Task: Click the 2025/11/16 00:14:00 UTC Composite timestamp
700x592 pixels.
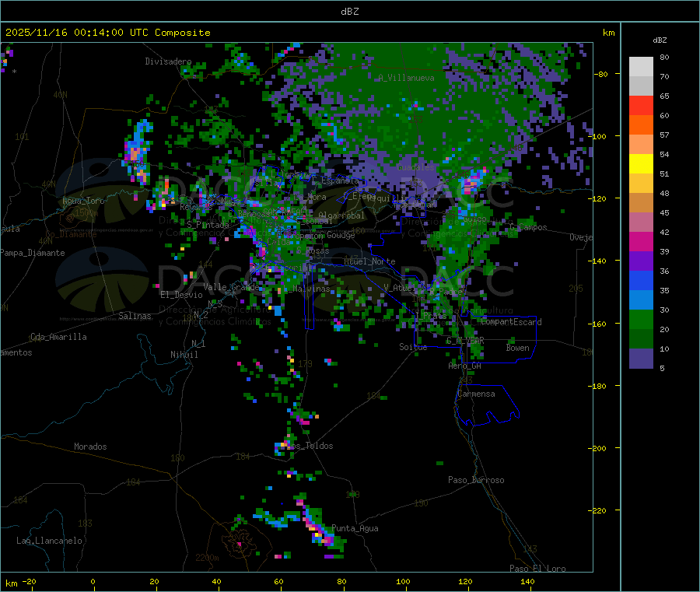Action: point(107,33)
